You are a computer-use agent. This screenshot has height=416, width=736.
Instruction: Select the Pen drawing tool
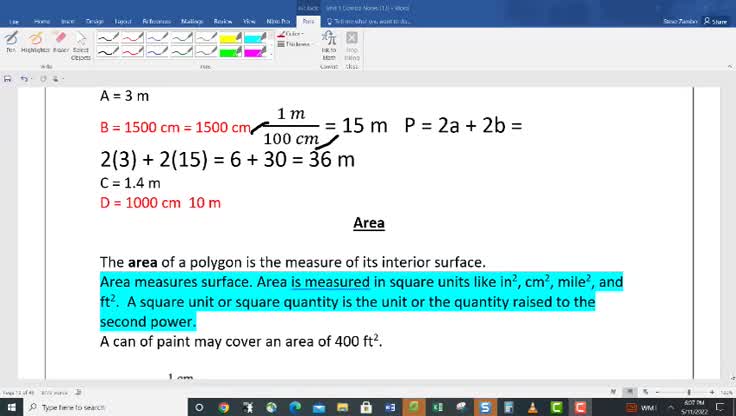[11, 42]
